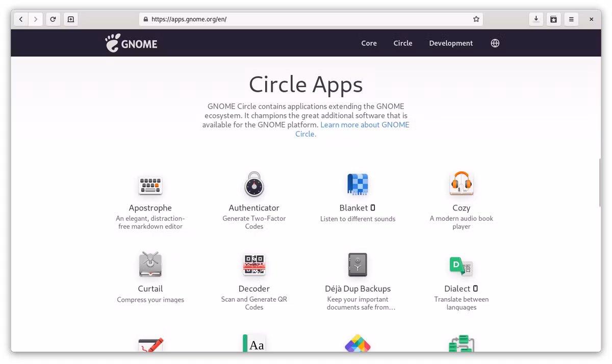The height and width of the screenshot is (364, 612).
Task: Reload the page
Action: [x=53, y=19]
